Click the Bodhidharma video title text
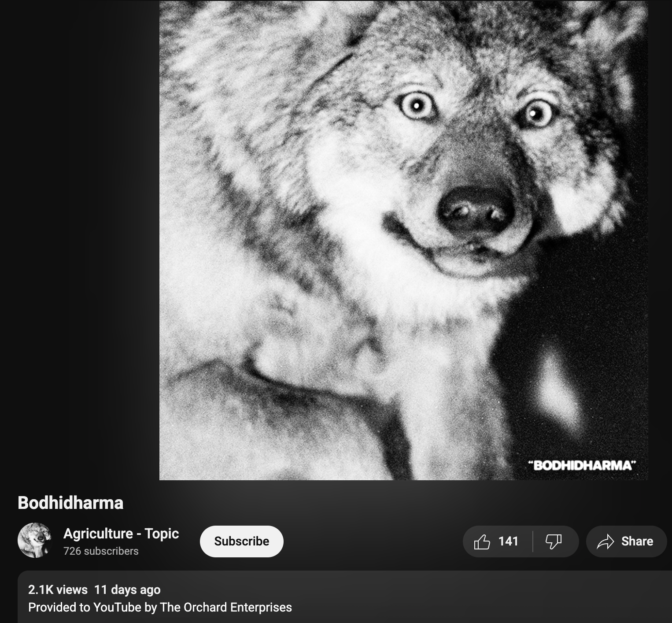This screenshot has height=623, width=672. tap(70, 503)
